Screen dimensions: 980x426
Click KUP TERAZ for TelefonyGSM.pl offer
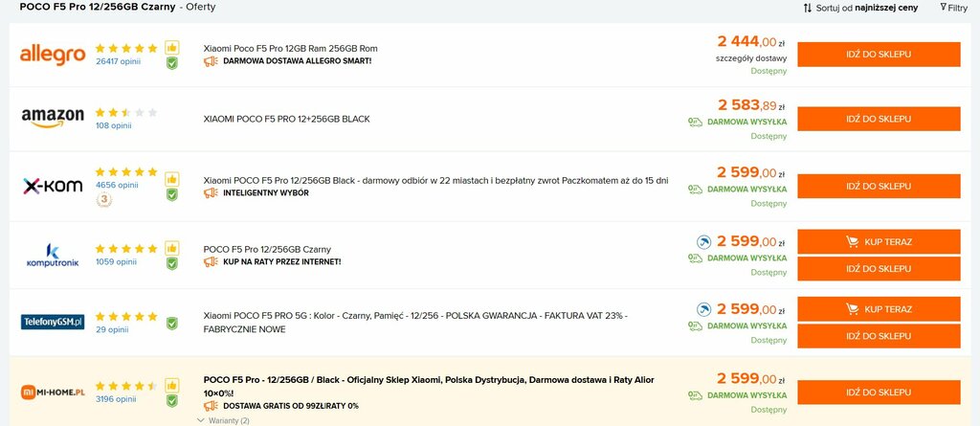click(879, 309)
